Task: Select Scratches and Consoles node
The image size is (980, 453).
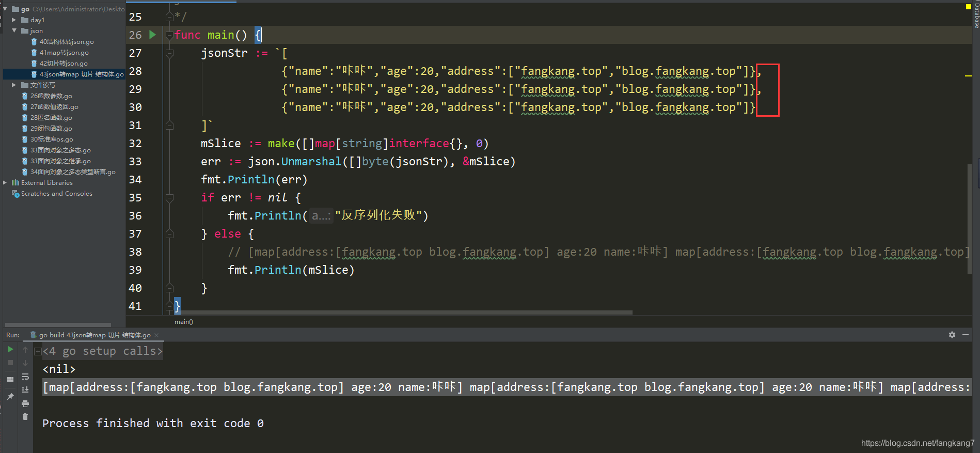Action: point(57,193)
